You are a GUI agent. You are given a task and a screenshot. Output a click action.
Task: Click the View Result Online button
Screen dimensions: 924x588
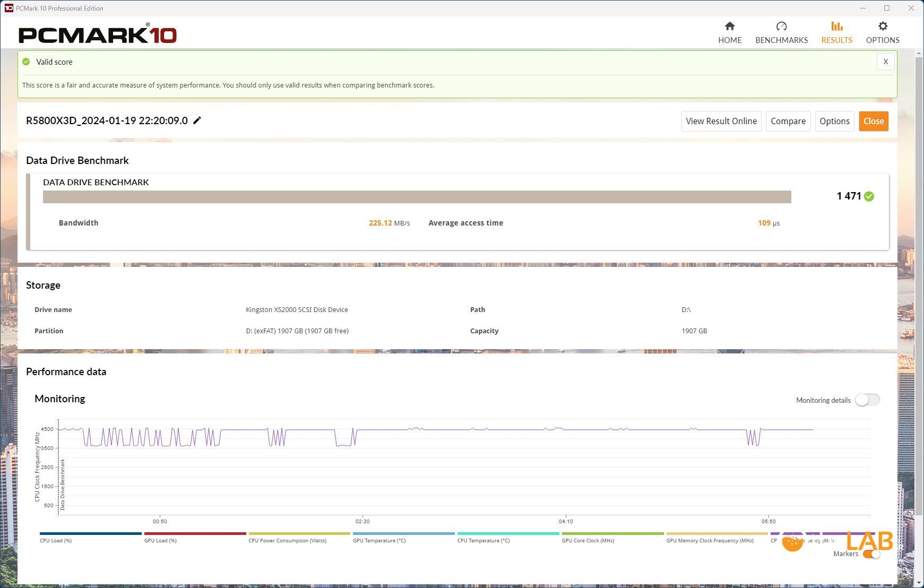(x=721, y=121)
